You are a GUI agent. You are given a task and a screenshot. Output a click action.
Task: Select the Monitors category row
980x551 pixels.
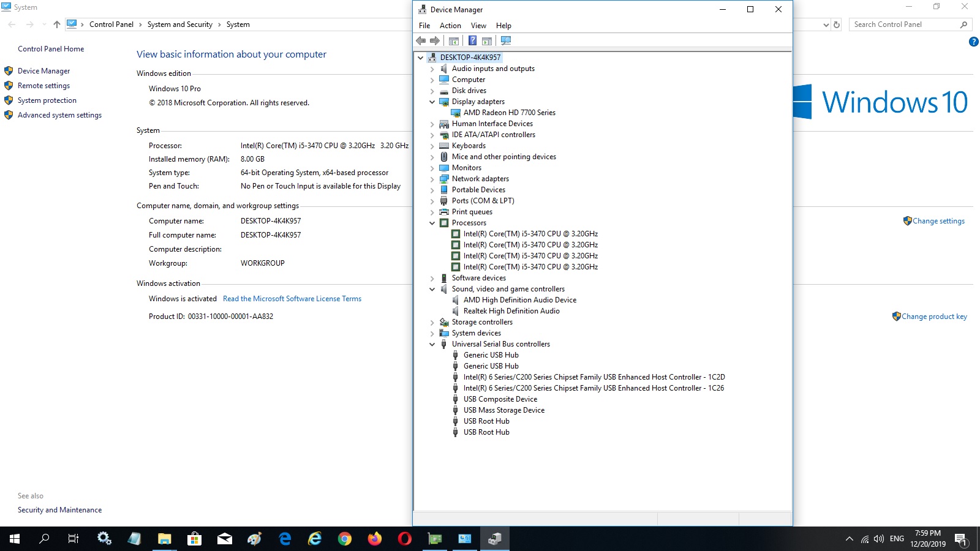pyautogui.click(x=467, y=168)
